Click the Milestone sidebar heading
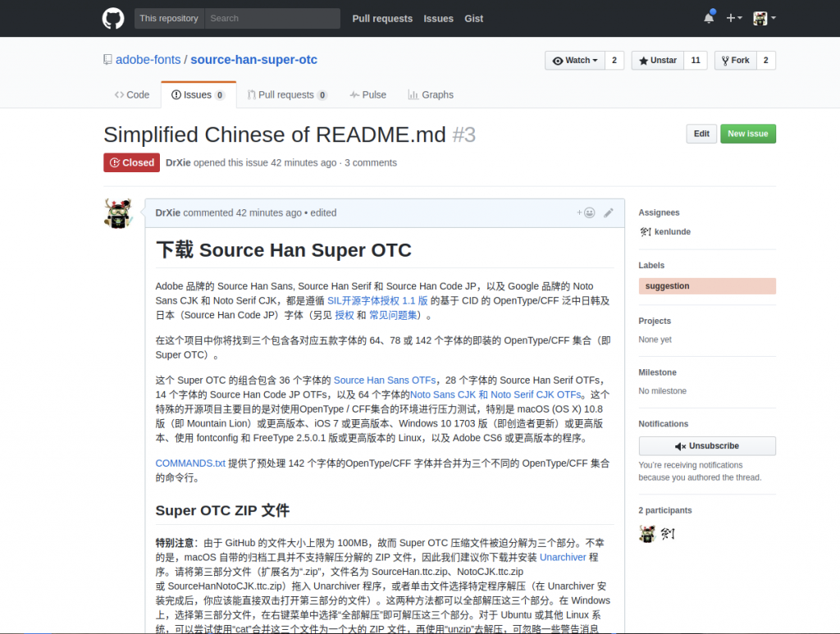The width and height of the screenshot is (840, 634). (657, 372)
